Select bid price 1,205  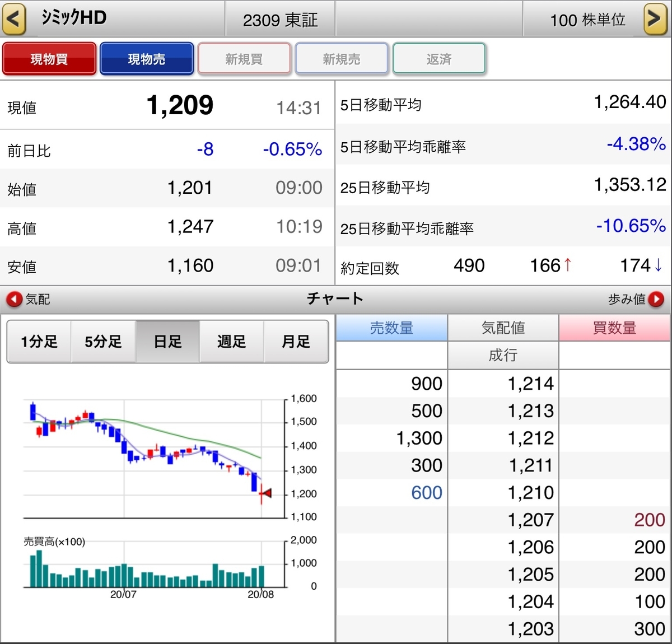pos(530,575)
